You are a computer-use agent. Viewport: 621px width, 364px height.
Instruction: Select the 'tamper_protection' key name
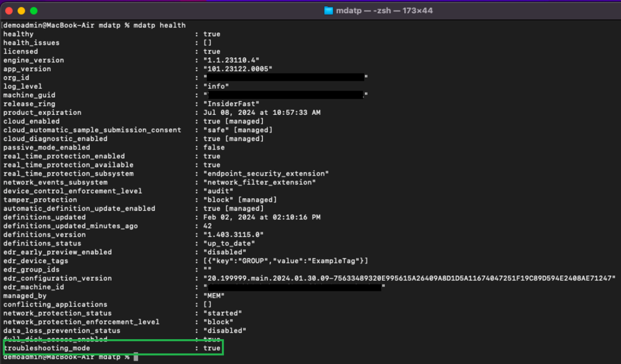(40, 200)
